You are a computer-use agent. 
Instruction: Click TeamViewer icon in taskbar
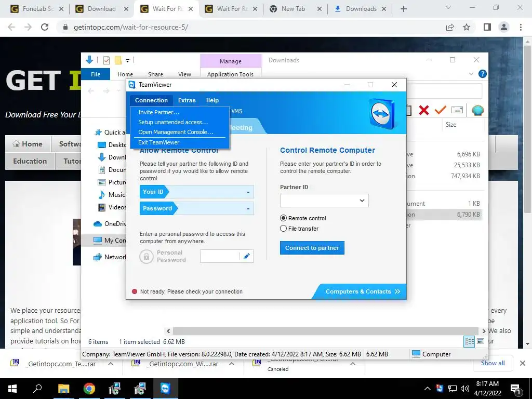point(165,389)
